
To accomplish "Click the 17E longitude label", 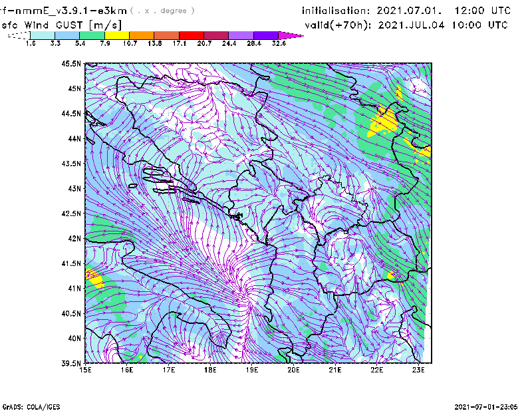I will pyautogui.click(x=169, y=370).
